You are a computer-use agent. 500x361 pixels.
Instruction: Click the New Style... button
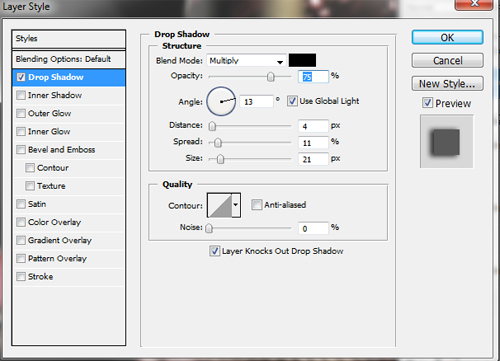(x=447, y=84)
